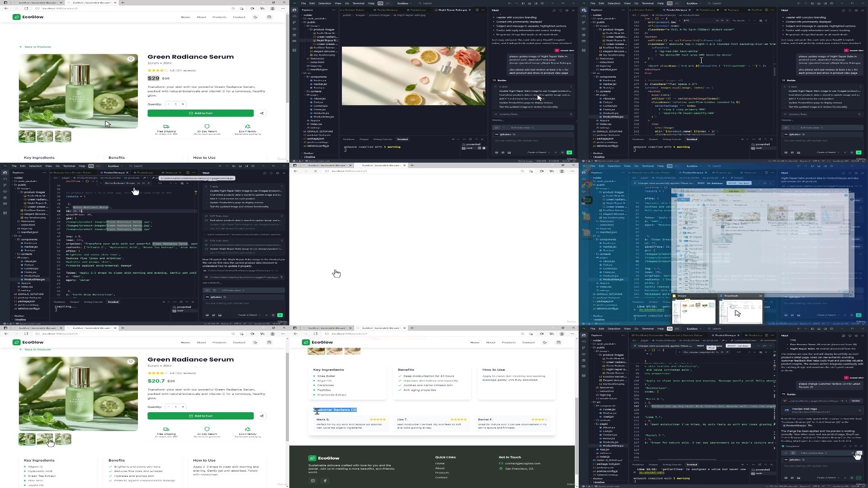Open a new tab in the blank loading browser
Image resolution: width=868 pixels, height=488 pixels.
[412, 165]
